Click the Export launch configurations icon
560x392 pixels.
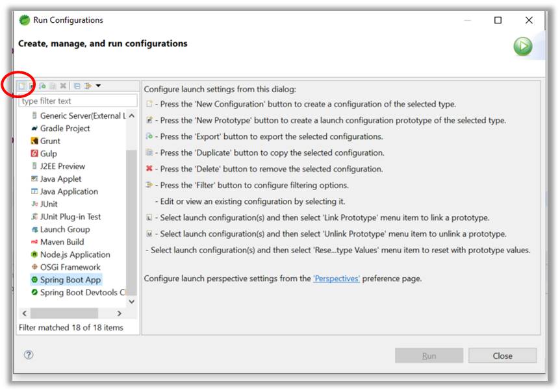pyautogui.click(x=42, y=85)
